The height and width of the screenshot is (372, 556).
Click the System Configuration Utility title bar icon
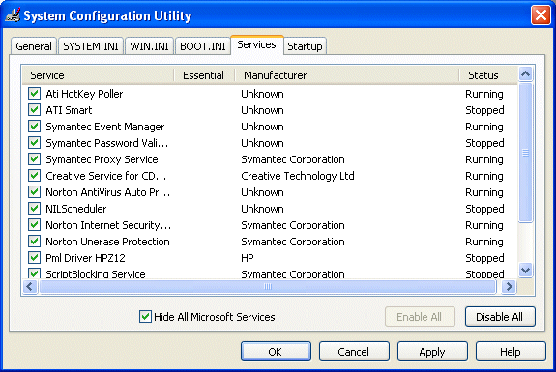click(x=13, y=15)
